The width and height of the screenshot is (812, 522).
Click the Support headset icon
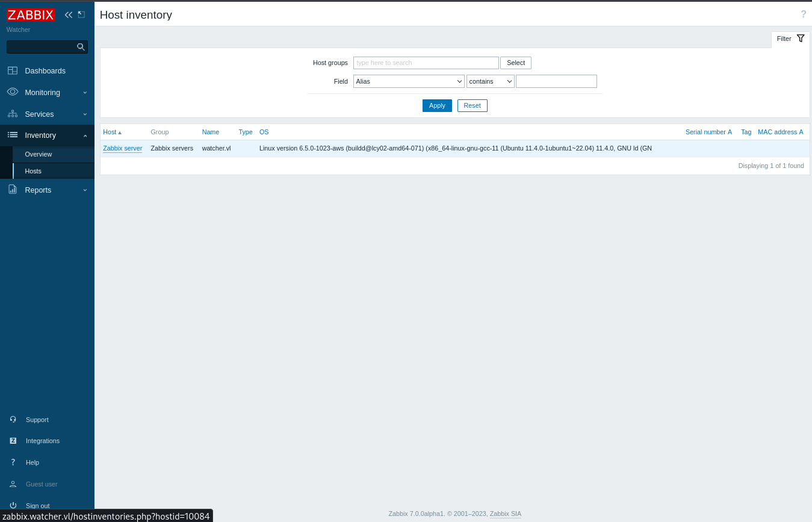click(13, 419)
